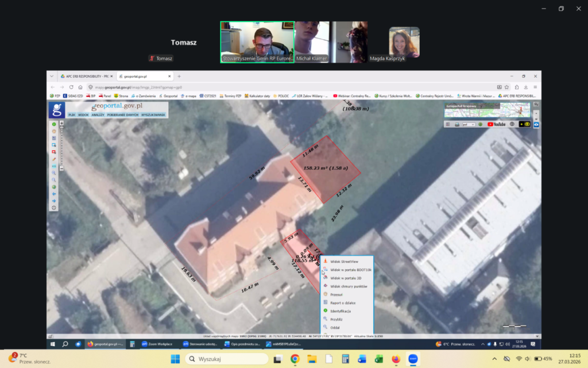Click the zoom out minus button on map
Viewport: 588px width, 368px height.
[61, 168]
